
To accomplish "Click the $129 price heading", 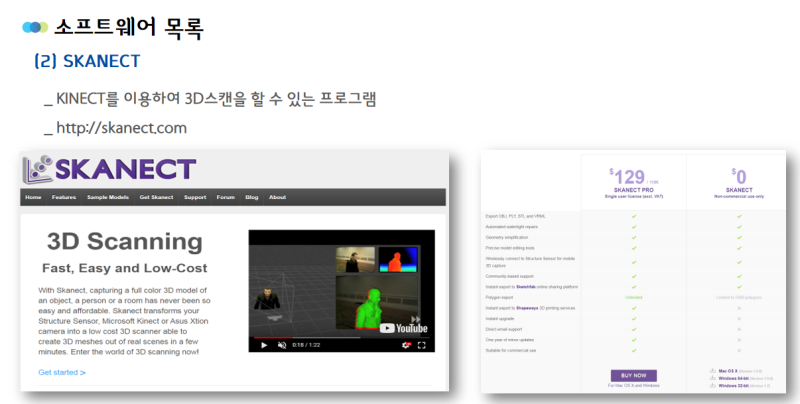I will 630,177.
